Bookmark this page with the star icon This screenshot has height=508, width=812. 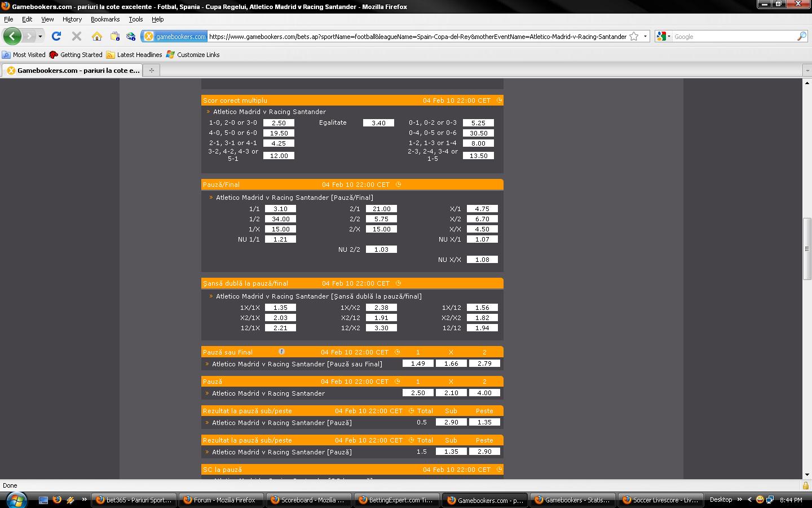634,36
